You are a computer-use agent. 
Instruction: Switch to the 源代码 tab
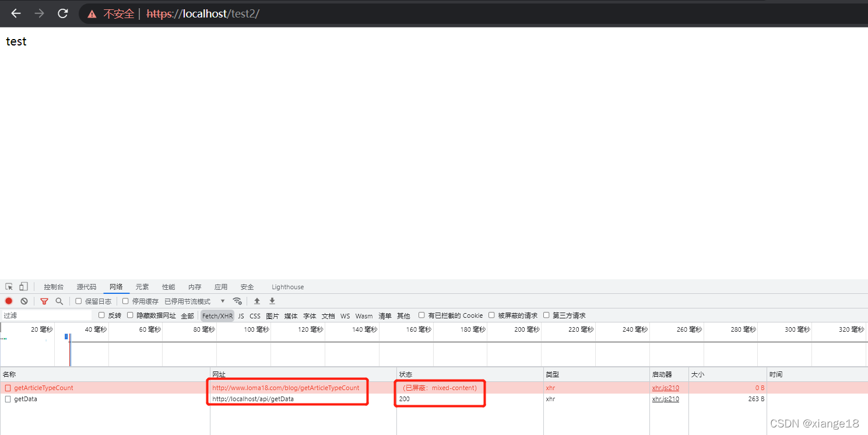(x=86, y=287)
